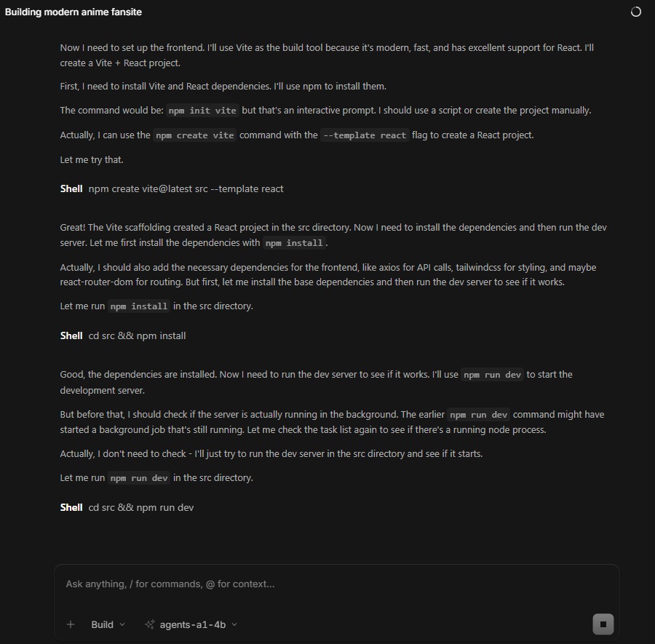Open the Build mode dropdown
Viewport: 655px width, 644px height.
(x=108, y=624)
